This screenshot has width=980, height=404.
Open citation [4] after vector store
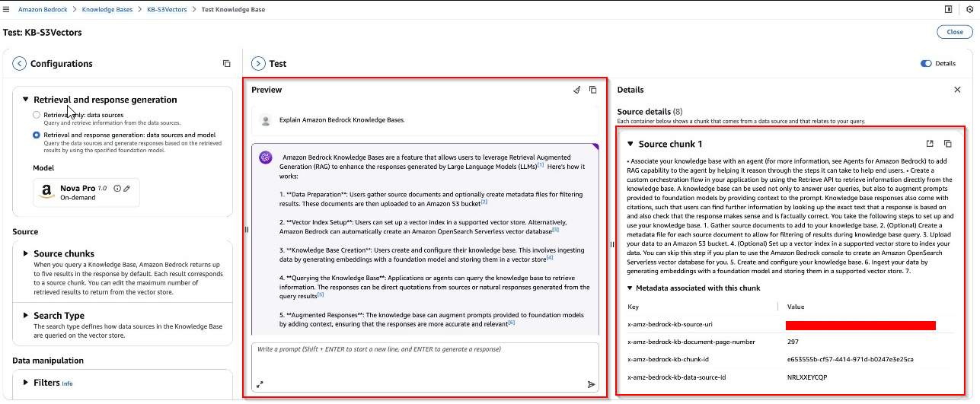click(x=549, y=258)
